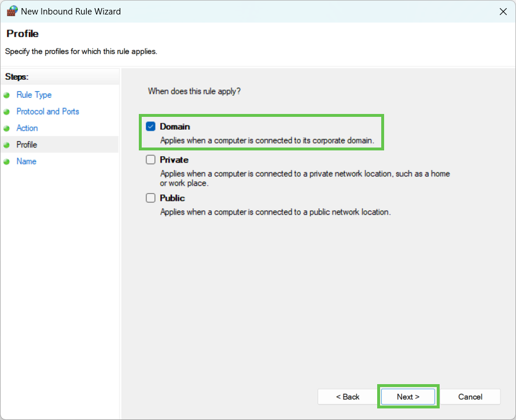
Task: Click the 'Steps:' sidebar header
Action: coord(17,77)
